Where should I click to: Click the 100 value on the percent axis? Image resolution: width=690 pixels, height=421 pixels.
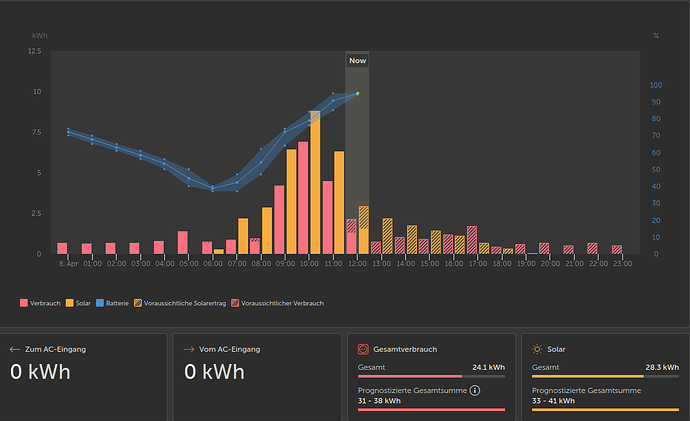click(656, 85)
